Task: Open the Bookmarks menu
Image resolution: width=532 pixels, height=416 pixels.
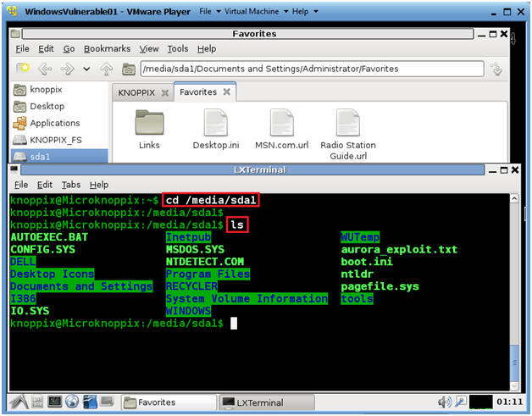Action: point(108,49)
